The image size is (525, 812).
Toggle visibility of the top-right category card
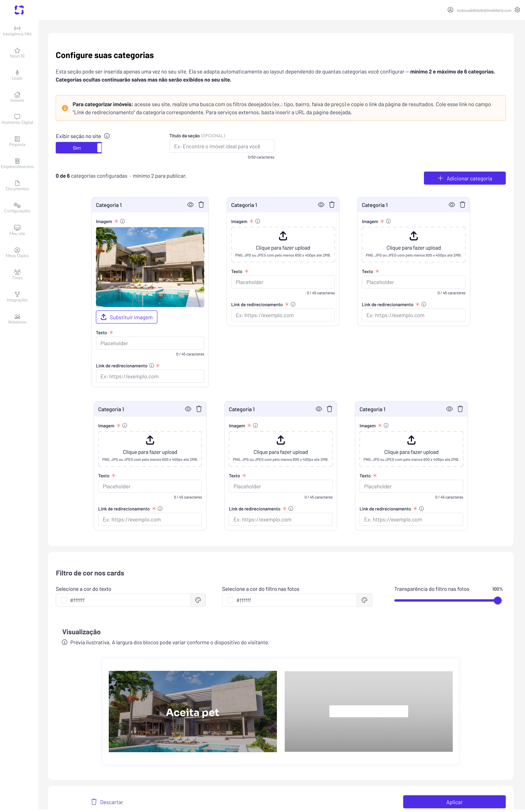452,205
